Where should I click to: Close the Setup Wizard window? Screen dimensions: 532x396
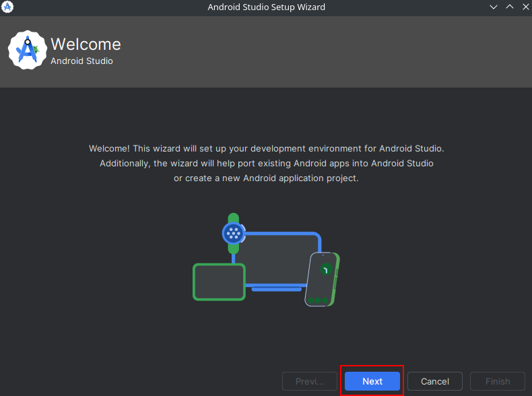[x=525, y=7]
